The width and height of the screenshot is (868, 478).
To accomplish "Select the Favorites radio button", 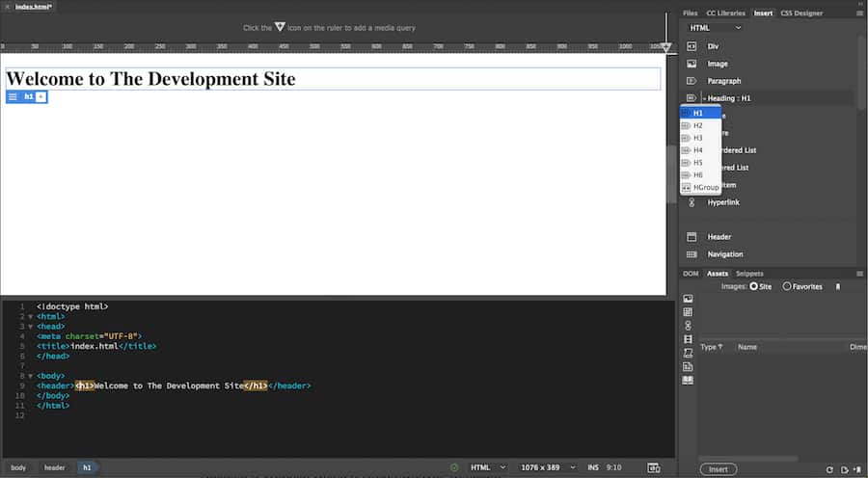I will tap(787, 286).
